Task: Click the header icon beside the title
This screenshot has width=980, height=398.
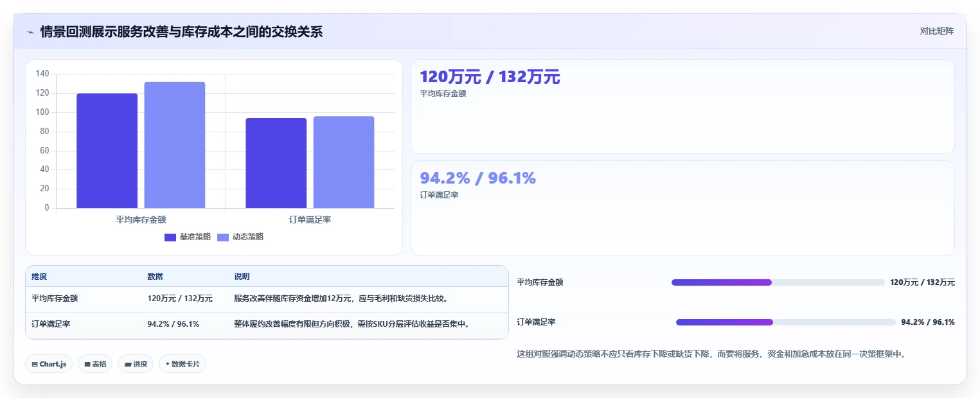Action: click(30, 31)
